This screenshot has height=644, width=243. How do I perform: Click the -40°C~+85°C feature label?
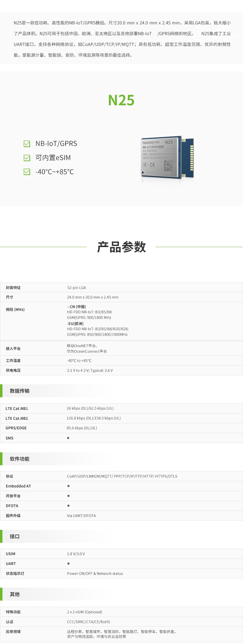tap(54, 172)
